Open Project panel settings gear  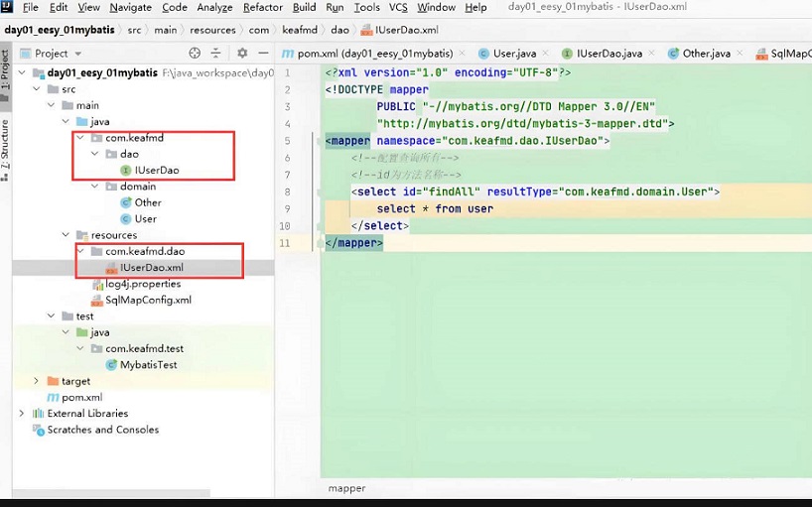click(241, 53)
